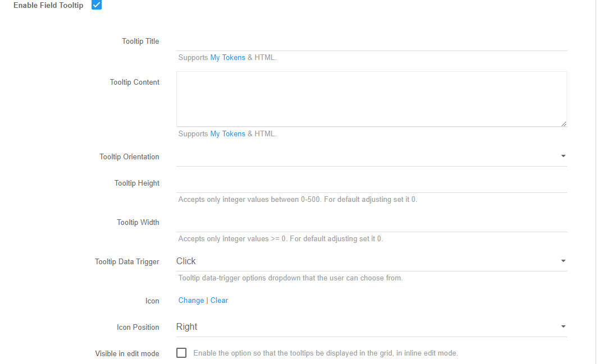Open My Tokens below Tooltip Content

pos(228,133)
